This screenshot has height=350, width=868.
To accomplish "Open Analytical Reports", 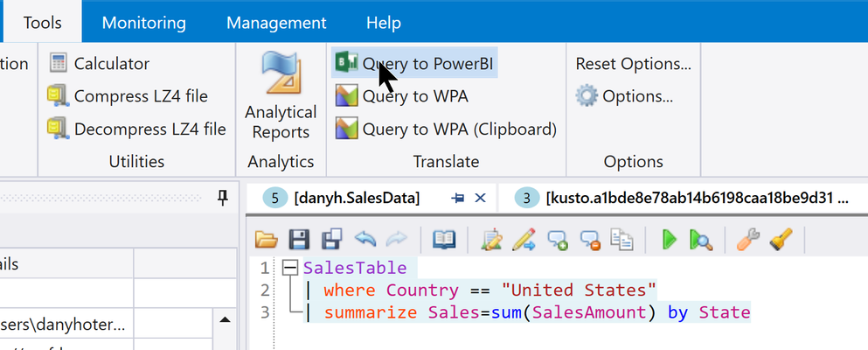I will [281, 97].
